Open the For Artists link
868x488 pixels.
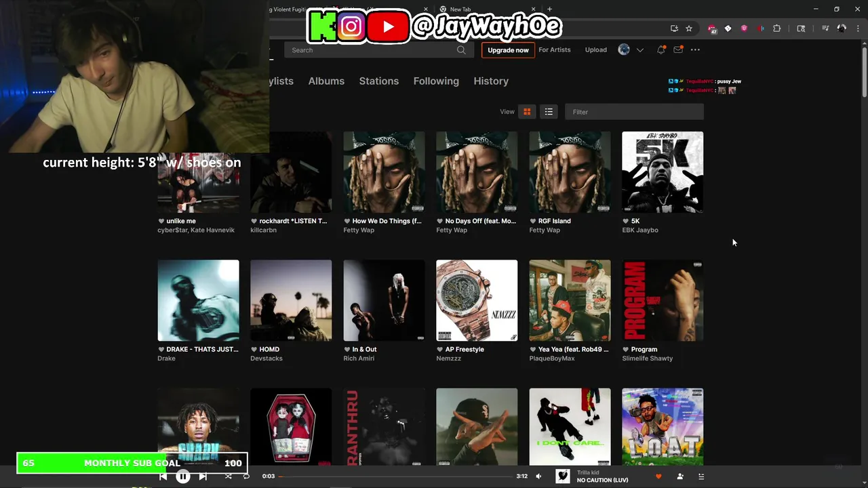click(x=555, y=49)
